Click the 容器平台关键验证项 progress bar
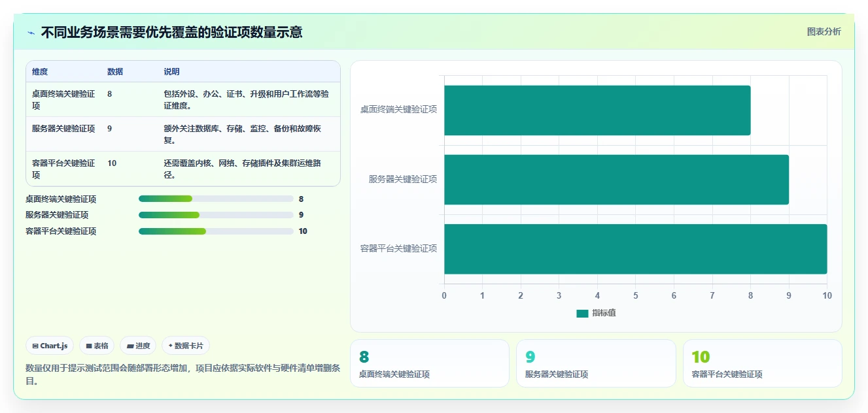 pyautogui.click(x=216, y=231)
